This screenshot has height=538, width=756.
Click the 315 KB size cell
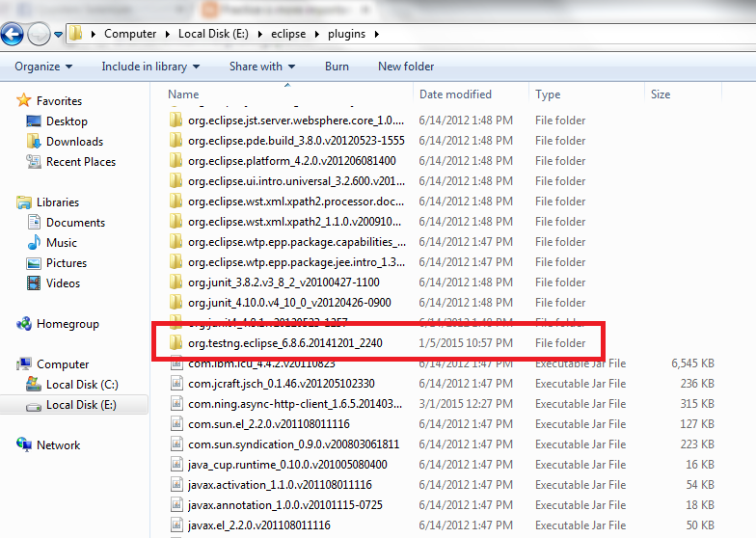coord(697,404)
